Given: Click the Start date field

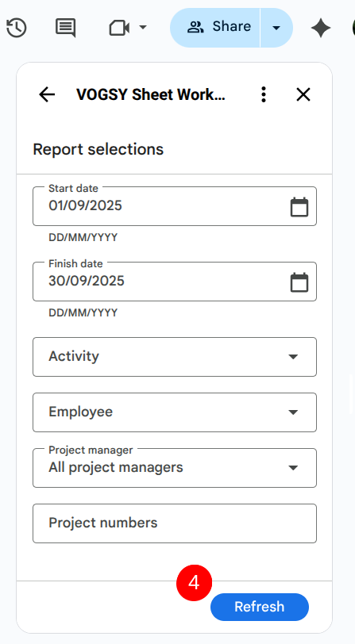Looking at the screenshot, I should [x=175, y=206].
